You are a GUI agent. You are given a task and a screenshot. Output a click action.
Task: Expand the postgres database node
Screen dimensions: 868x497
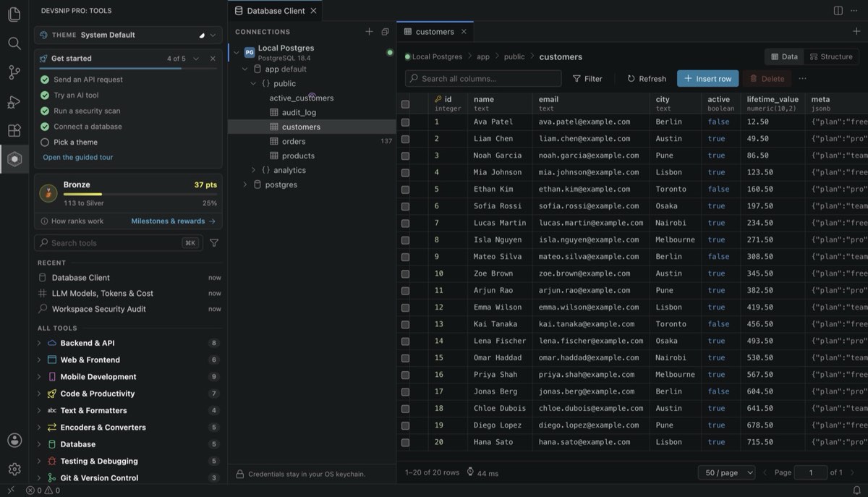pyautogui.click(x=245, y=185)
